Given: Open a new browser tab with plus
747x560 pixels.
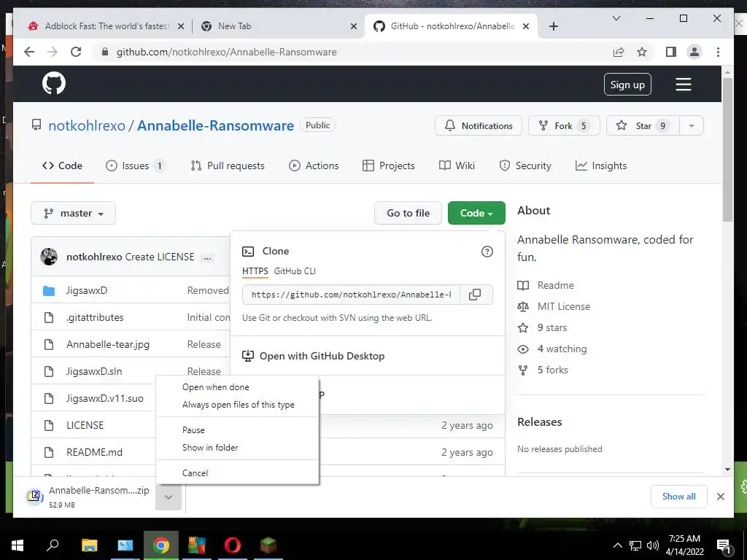Looking at the screenshot, I should tap(553, 26).
